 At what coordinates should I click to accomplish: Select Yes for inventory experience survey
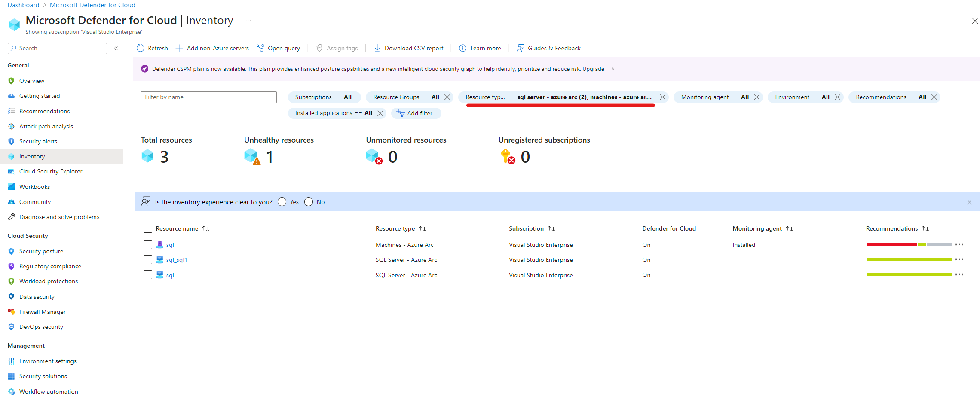(x=282, y=202)
